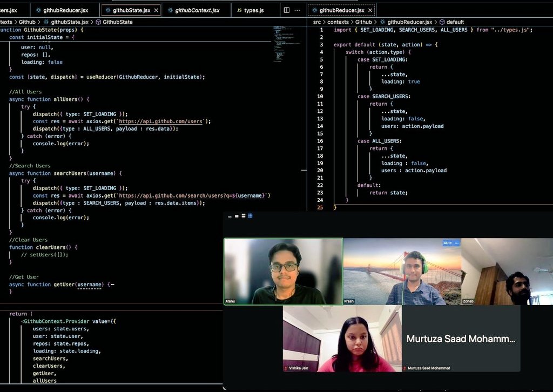The image size is (553, 392).
Task: Click the src breadcrumb in right editor
Action: [316, 22]
